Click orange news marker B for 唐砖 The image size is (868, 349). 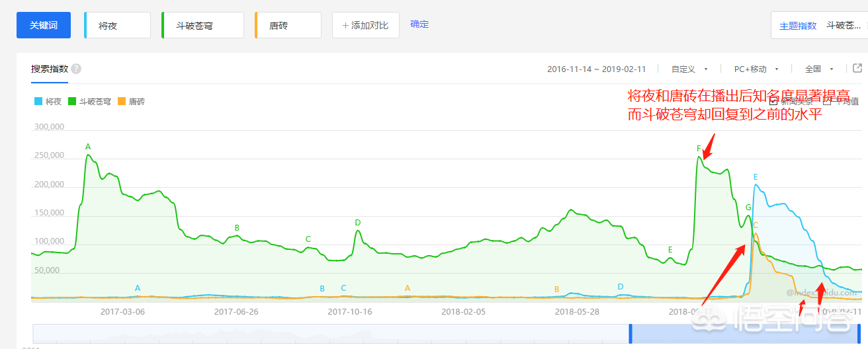pyautogui.click(x=556, y=289)
